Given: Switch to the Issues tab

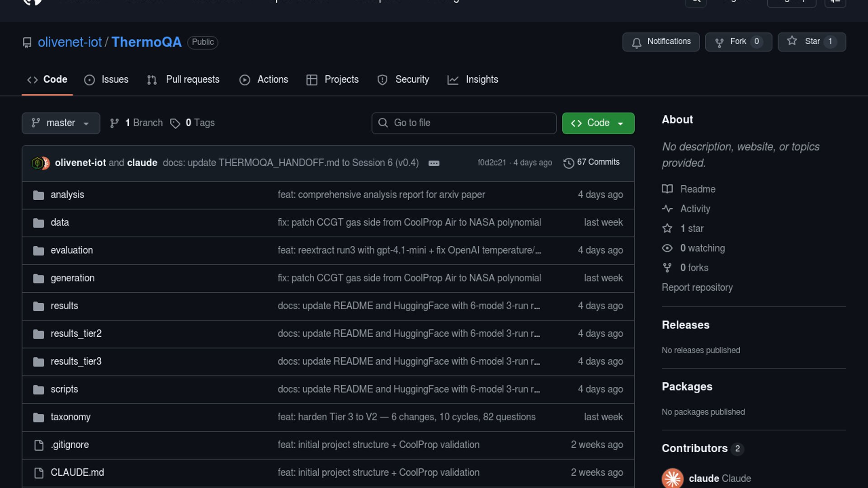Looking at the screenshot, I should click(106, 80).
